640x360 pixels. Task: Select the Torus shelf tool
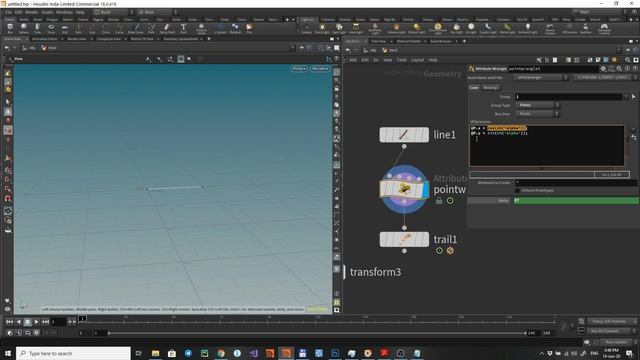(x=51, y=28)
